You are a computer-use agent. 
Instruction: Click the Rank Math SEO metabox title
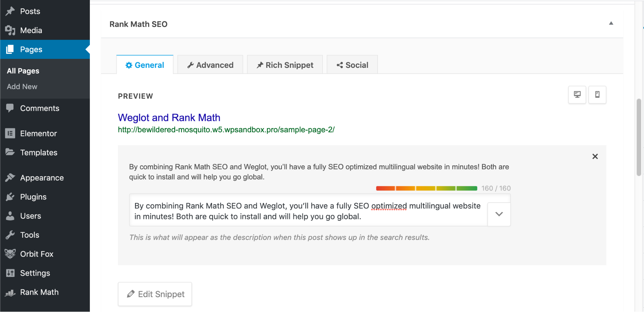pyautogui.click(x=139, y=24)
